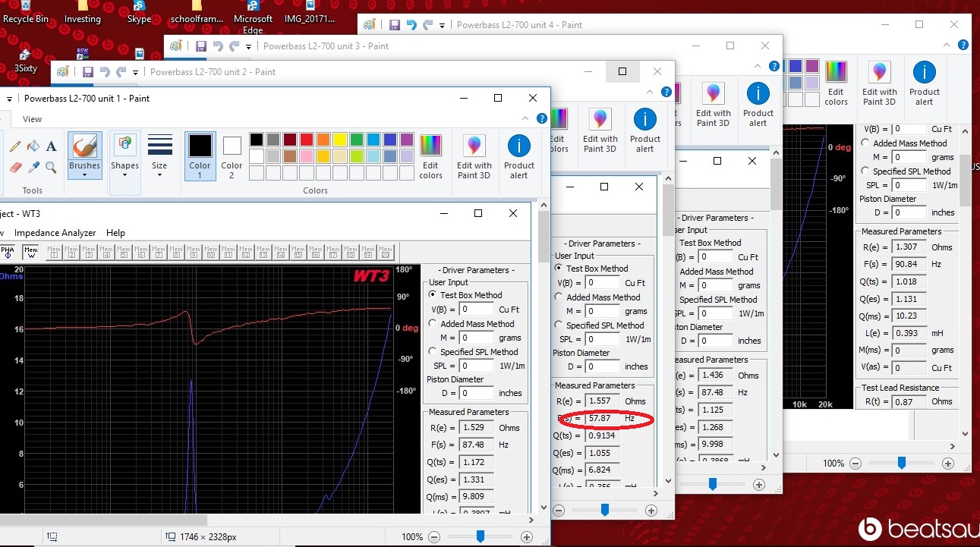Click Undo icon in unit 3 Paint title bar

click(218, 46)
